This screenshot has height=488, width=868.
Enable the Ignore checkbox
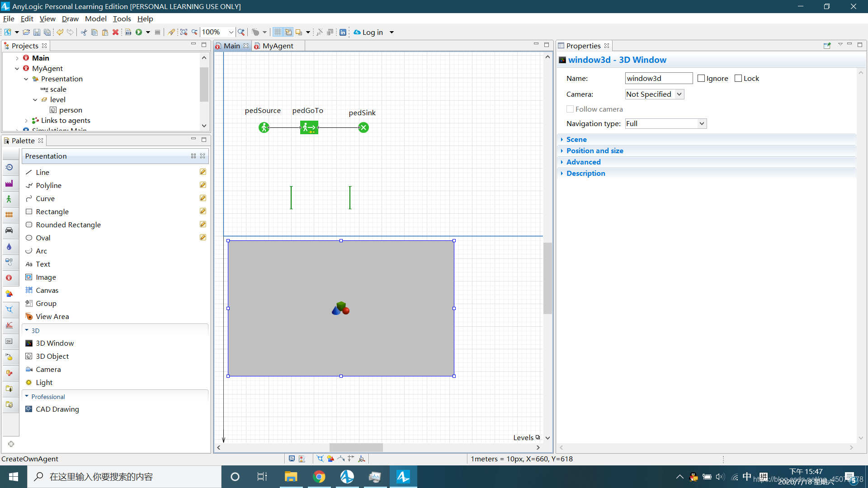click(x=701, y=78)
